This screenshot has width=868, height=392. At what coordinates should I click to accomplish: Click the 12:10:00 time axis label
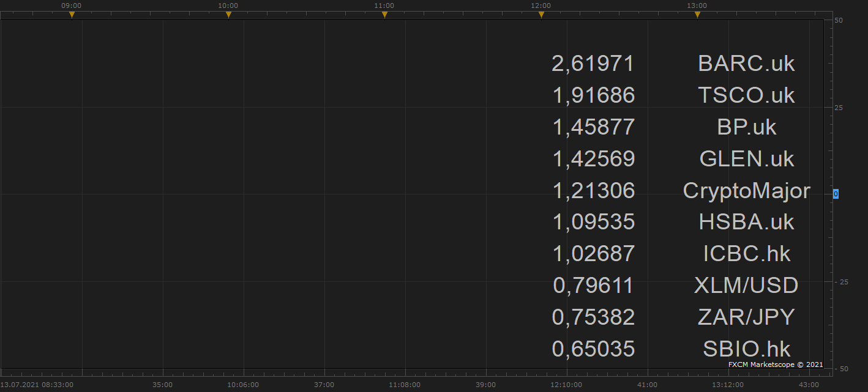coord(566,385)
